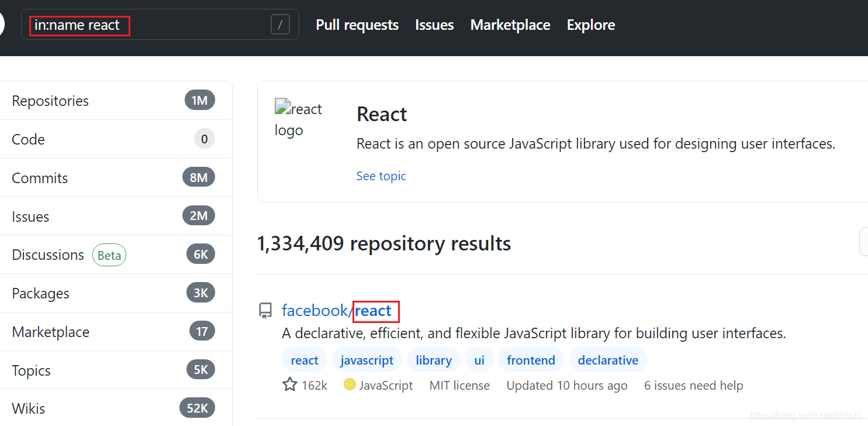Select Marketplace filter in sidebar
The width and height of the screenshot is (868, 426).
pyautogui.click(x=116, y=332)
